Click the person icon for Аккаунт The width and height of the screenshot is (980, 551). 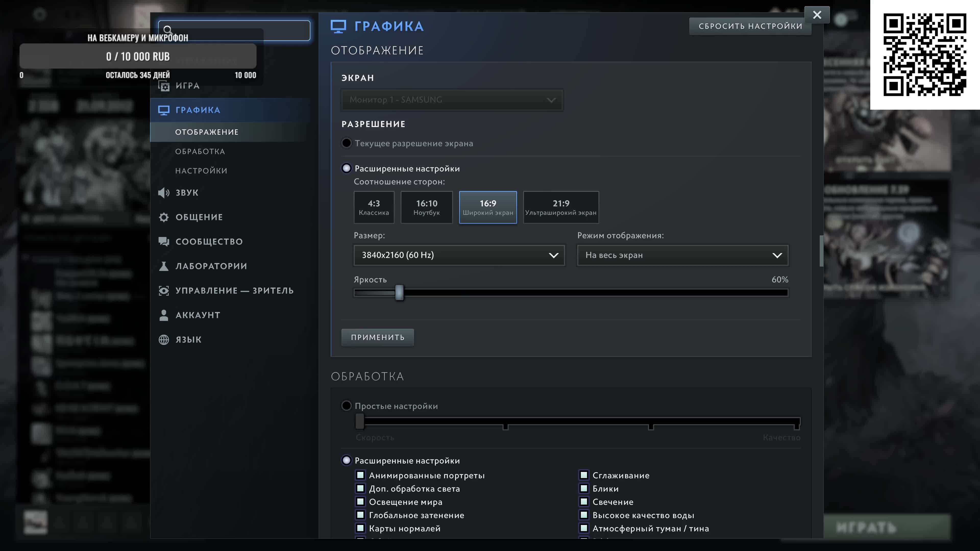click(x=164, y=315)
